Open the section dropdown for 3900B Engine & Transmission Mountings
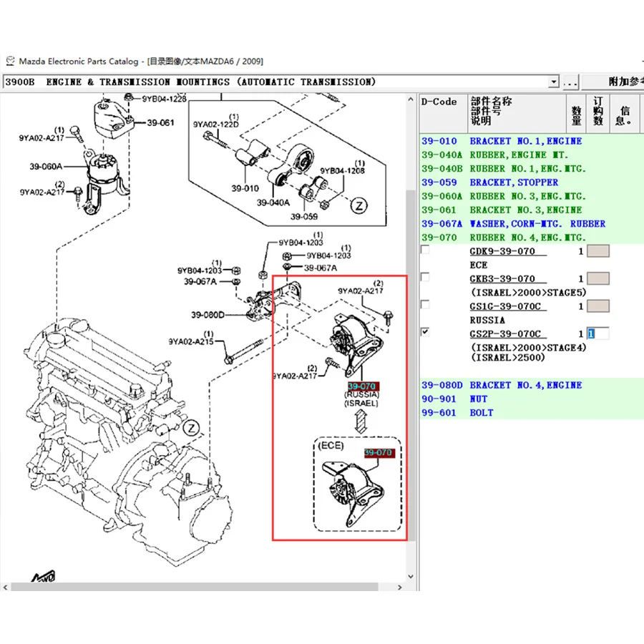644x644 pixels. (x=554, y=82)
